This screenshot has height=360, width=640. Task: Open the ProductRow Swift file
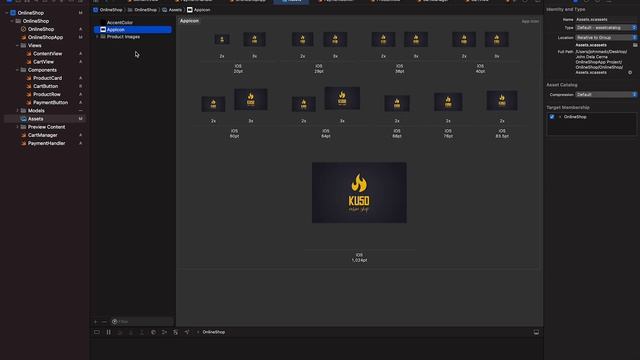pyautogui.click(x=47, y=94)
